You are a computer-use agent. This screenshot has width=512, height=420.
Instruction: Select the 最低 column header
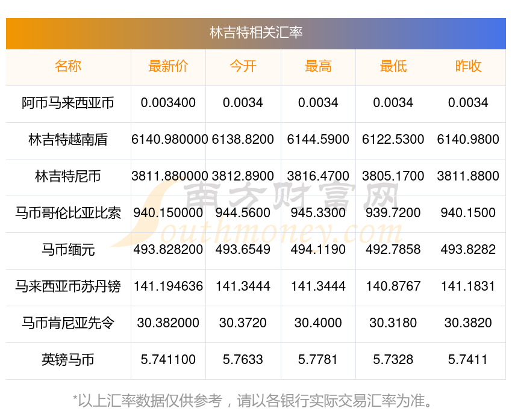point(393,66)
